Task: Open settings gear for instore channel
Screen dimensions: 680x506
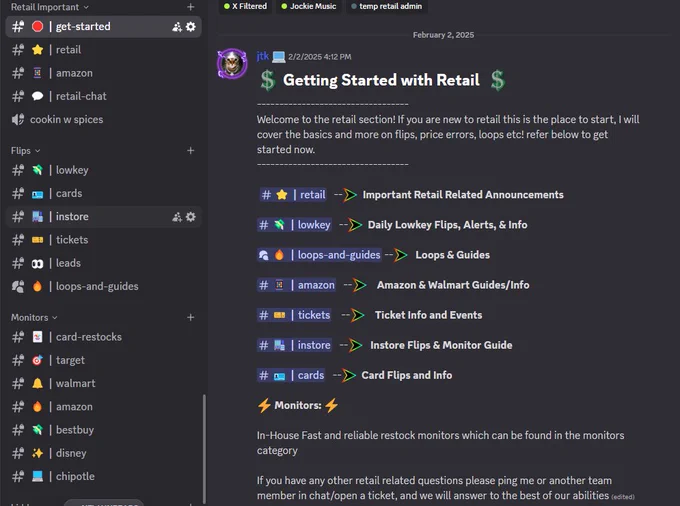Action: click(x=191, y=217)
